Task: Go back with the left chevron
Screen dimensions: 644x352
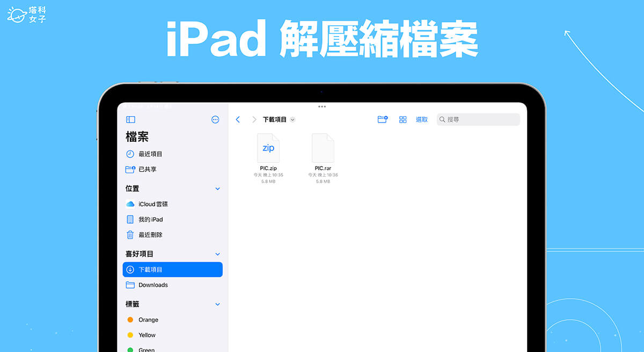Action: (238, 120)
